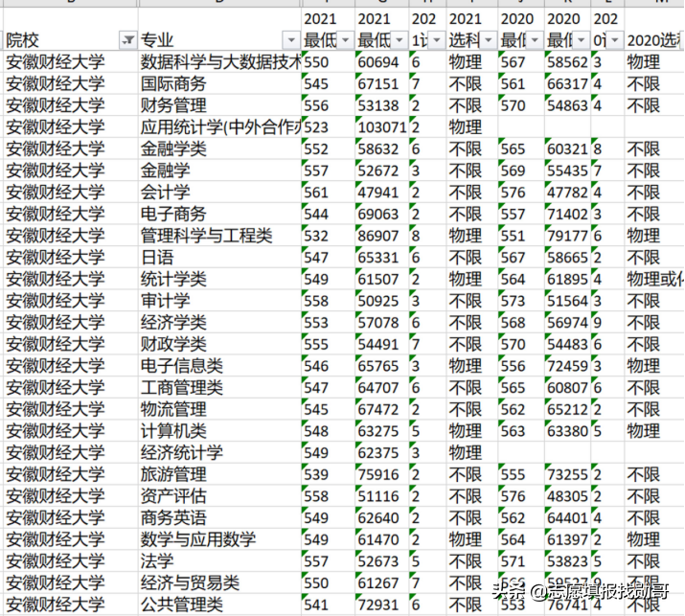Select the 专业 header cell
The height and width of the screenshot is (616, 685).
point(219,29)
